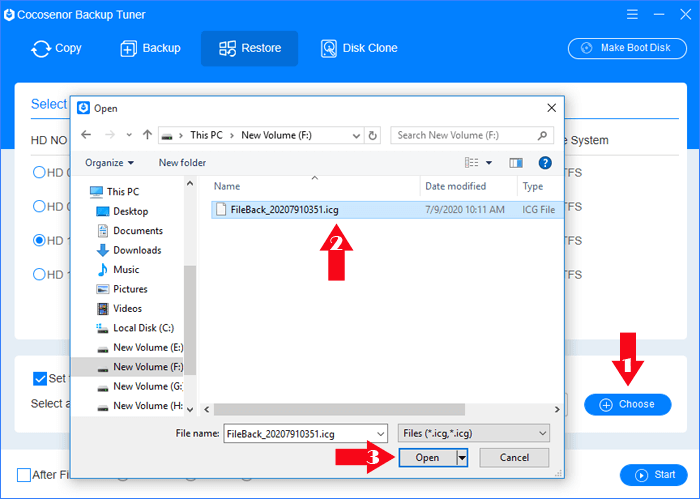The width and height of the screenshot is (700, 499).
Task: Click the navigation pane scroll down arrow
Action: pos(190,409)
